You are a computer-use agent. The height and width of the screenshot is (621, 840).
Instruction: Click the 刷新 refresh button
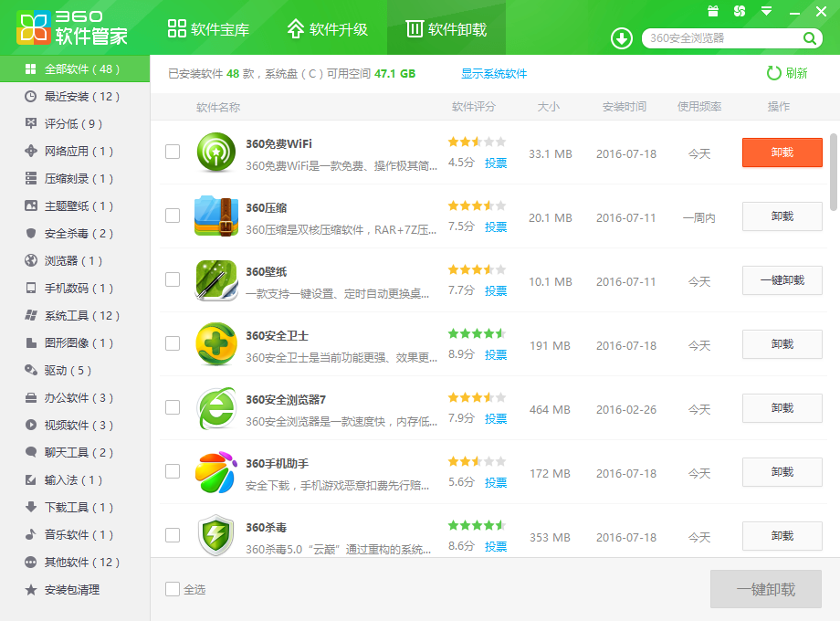click(x=787, y=73)
